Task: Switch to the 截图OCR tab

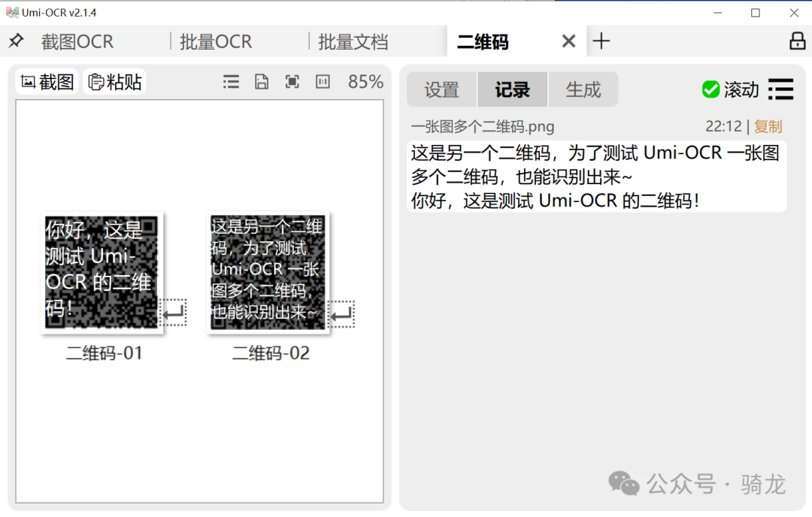Action: coord(77,41)
